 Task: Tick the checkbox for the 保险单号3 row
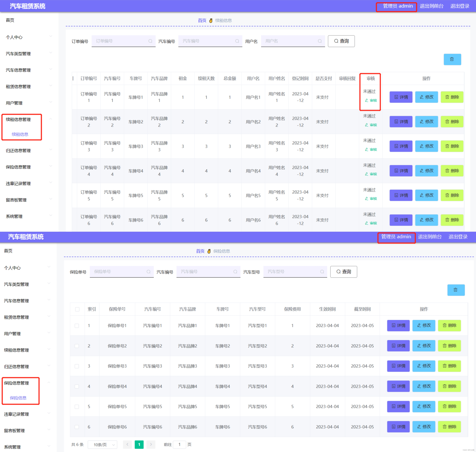click(x=77, y=366)
